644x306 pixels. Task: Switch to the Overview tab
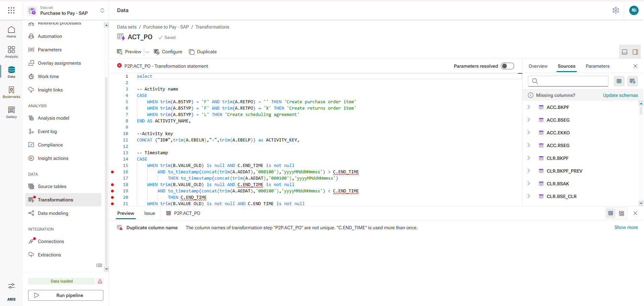538,66
